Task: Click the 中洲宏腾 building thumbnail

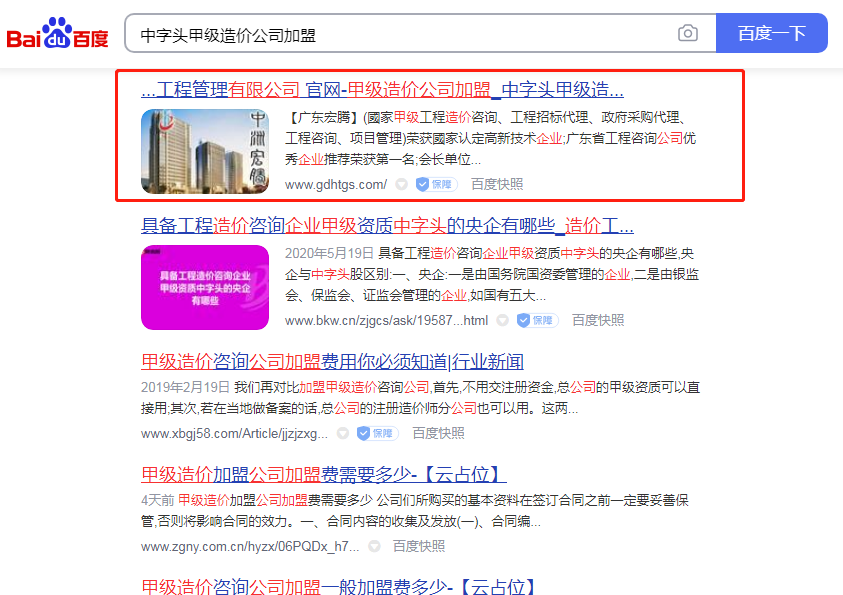Action: pyautogui.click(x=205, y=151)
